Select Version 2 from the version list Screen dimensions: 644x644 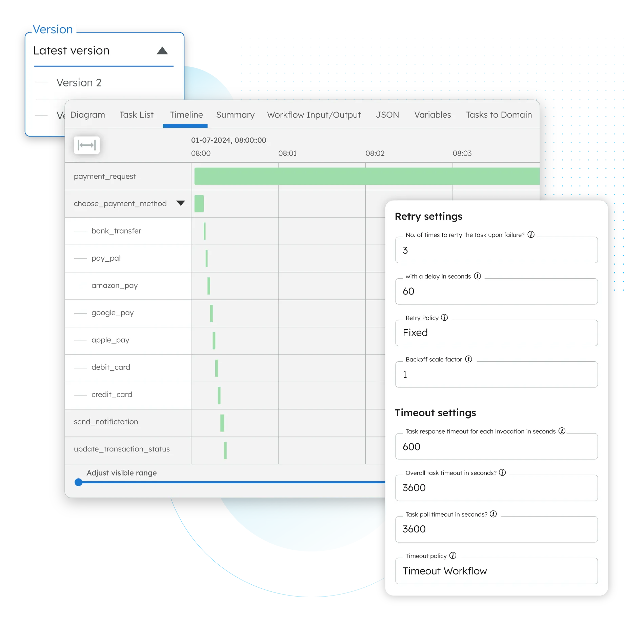pos(80,82)
